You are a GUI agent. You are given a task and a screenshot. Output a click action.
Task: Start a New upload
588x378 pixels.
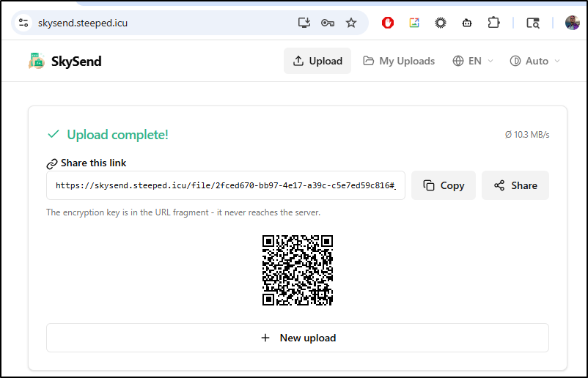[298, 338]
